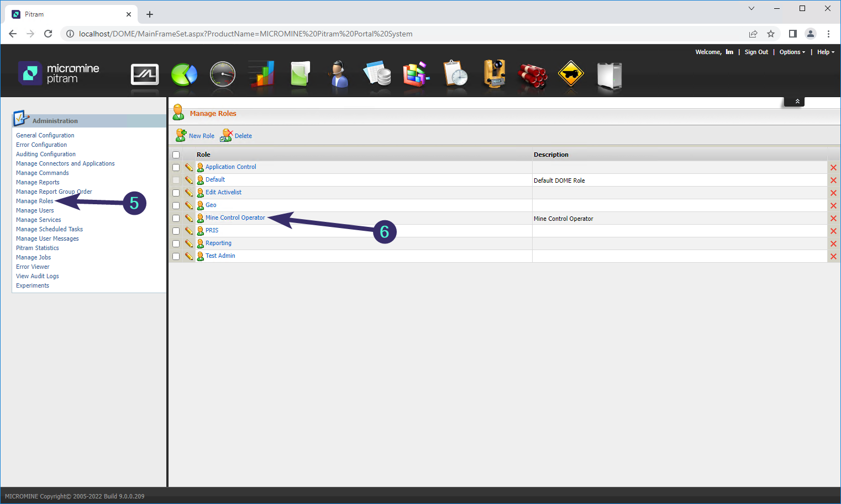Click the yellow truck warning sign icon

pos(571,75)
